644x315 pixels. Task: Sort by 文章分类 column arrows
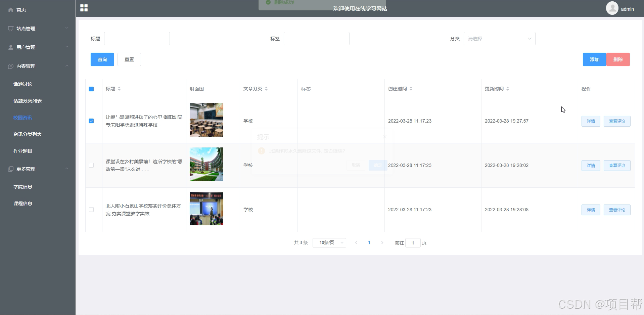(266, 89)
